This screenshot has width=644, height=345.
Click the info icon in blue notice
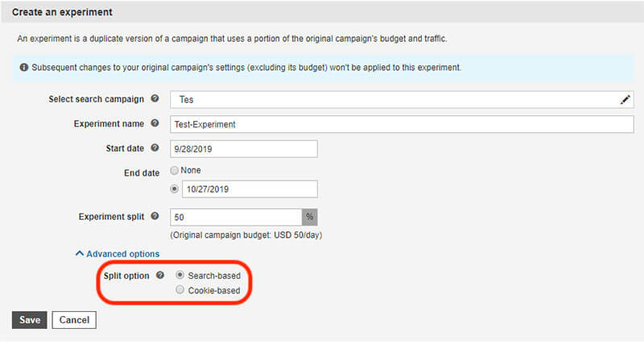[24, 67]
